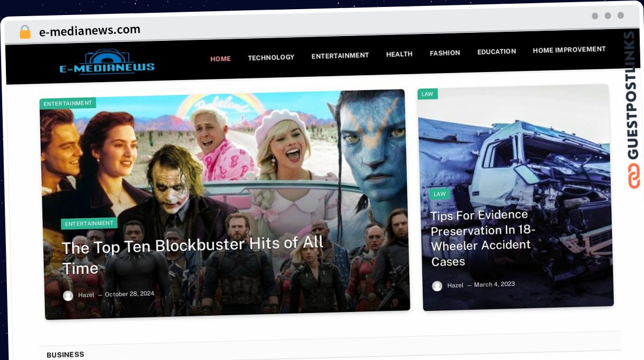Click the Entertainment tag above Blockbuster headline

pyautogui.click(x=89, y=223)
